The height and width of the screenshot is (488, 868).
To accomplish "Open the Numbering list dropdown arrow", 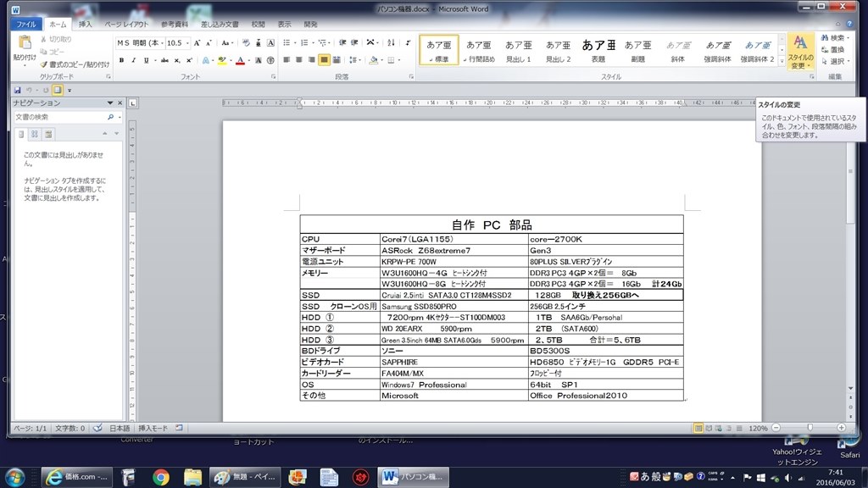I will [x=313, y=42].
